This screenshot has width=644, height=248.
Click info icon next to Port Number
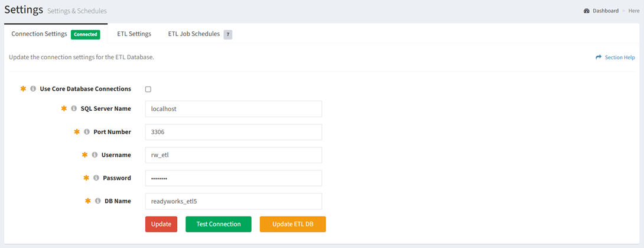[x=87, y=132]
